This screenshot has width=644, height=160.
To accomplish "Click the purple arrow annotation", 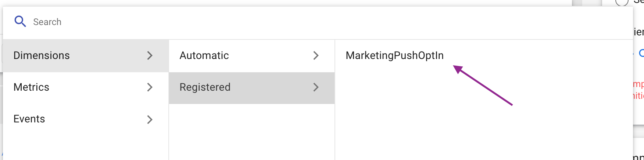I will (483, 85).
